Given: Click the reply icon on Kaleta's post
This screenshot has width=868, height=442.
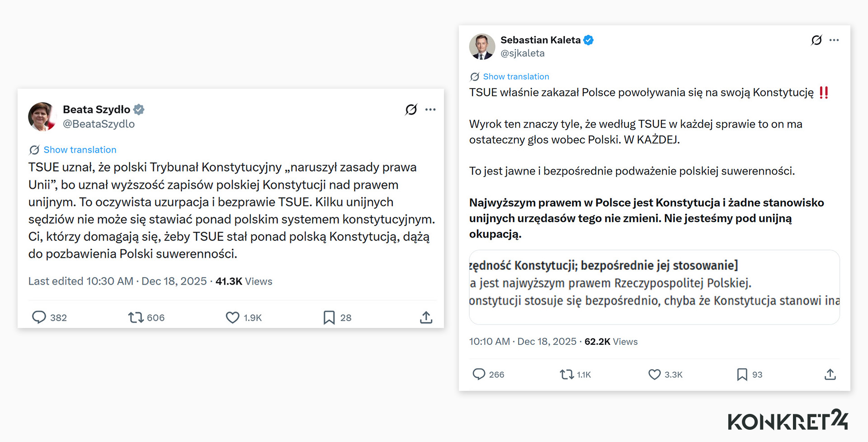Looking at the screenshot, I should (x=479, y=374).
